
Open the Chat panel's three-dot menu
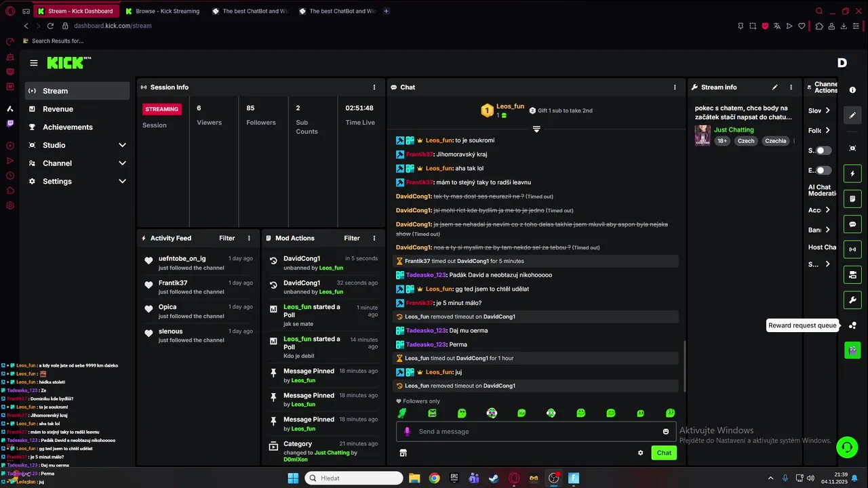pos(675,87)
